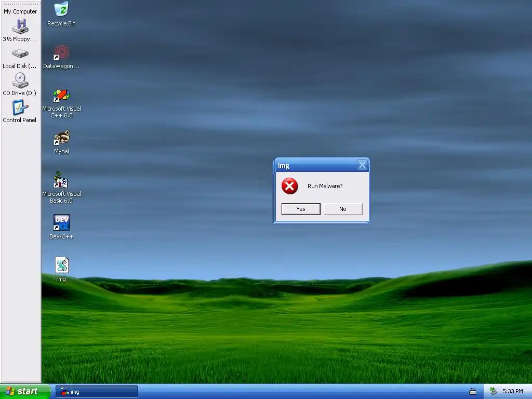Open Local Disk in sidebar

pos(20,58)
